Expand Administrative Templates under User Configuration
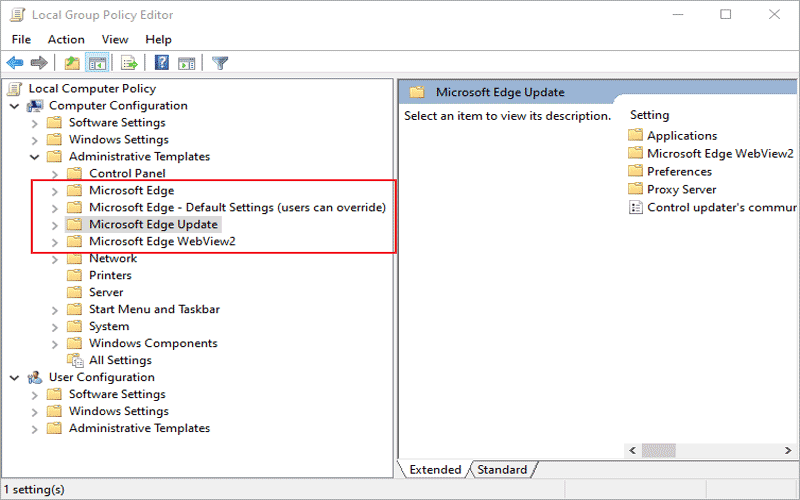Viewport: 800px width, 500px height. [x=34, y=429]
